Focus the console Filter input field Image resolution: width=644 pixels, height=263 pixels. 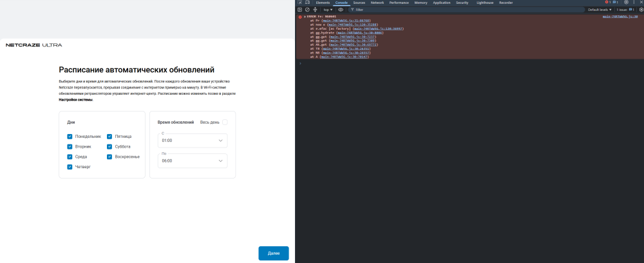point(466,10)
